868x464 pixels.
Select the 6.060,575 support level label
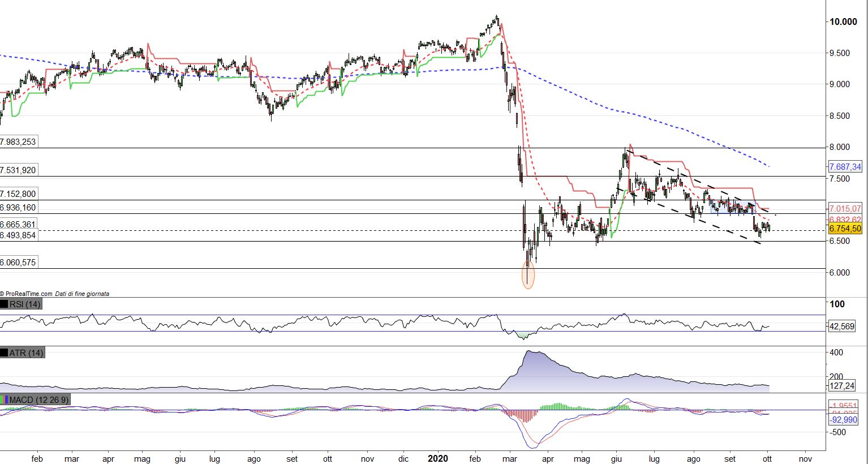(19, 263)
